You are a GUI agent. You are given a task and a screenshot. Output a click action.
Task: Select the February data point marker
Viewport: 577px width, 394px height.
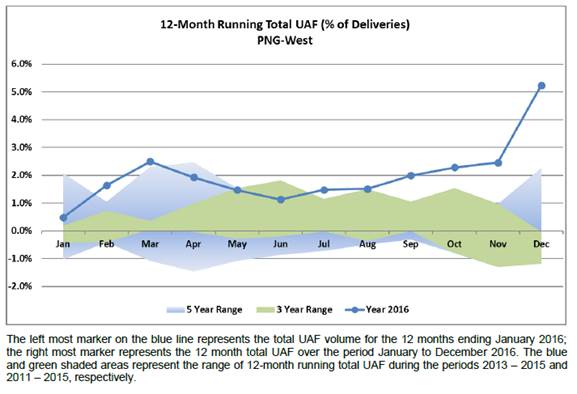[x=107, y=185]
